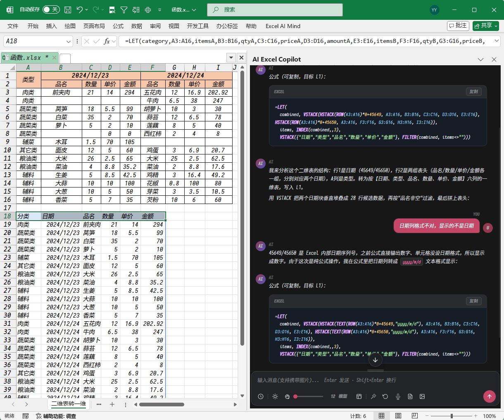Open the workbook file name dropdown

(184, 9)
